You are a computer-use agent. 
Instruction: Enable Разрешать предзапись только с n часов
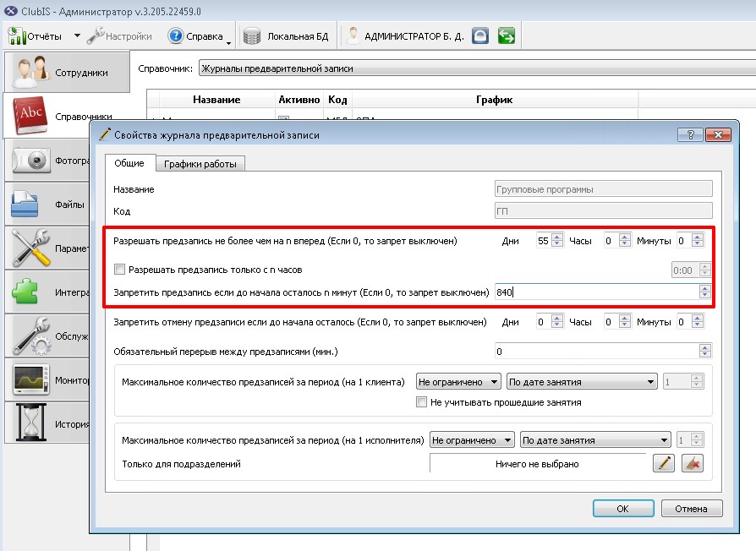(119, 270)
